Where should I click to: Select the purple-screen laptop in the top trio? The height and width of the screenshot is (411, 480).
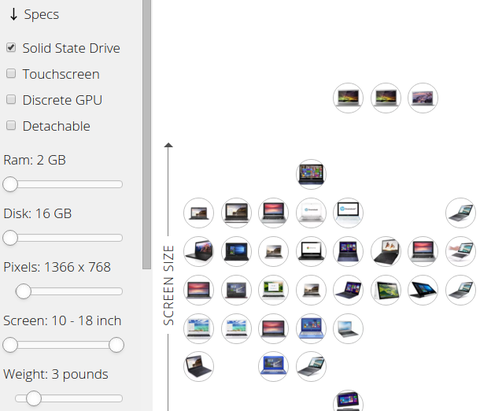(x=423, y=98)
